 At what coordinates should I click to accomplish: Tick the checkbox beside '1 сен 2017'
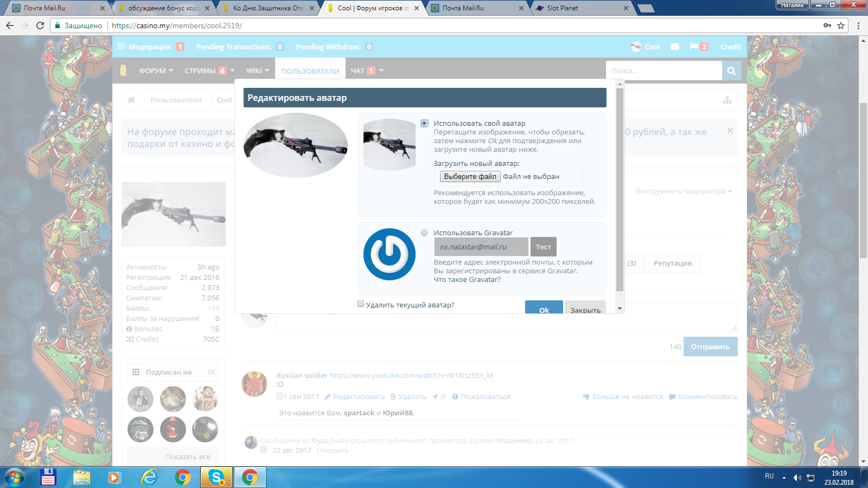280,396
